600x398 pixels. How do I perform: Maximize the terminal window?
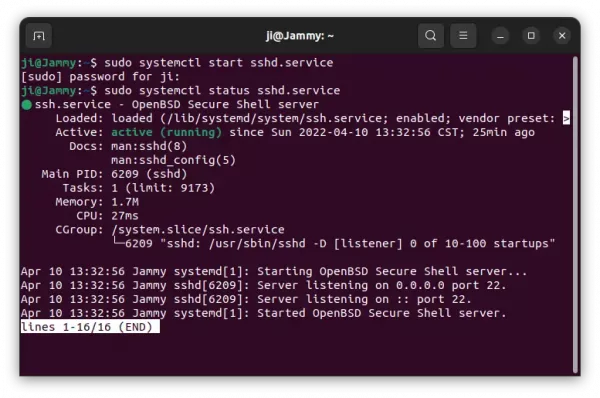point(531,36)
